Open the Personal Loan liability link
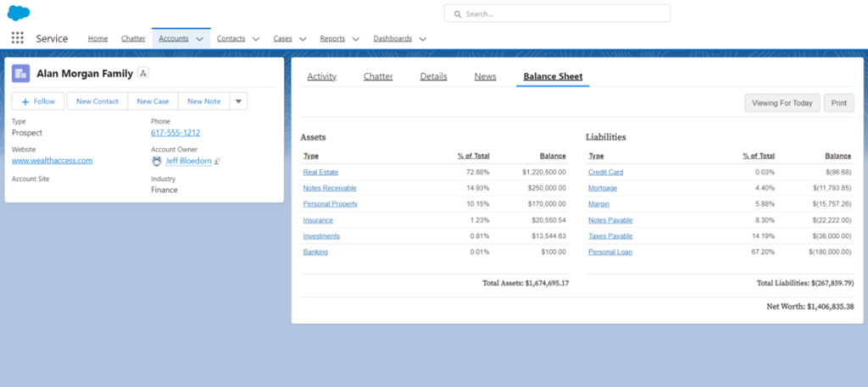Image resolution: width=868 pixels, height=387 pixels. [x=610, y=252]
